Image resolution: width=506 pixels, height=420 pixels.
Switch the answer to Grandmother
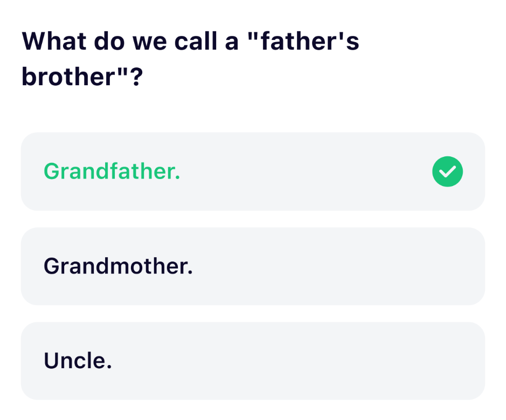[253, 266]
